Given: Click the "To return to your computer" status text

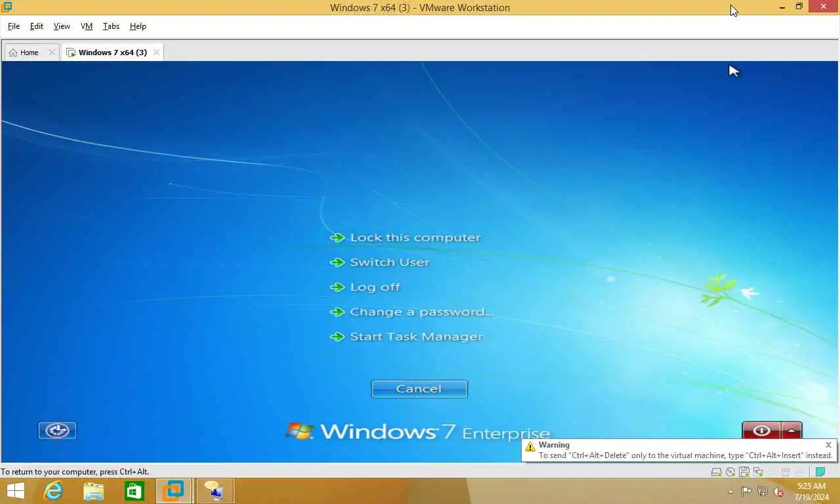Looking at the screenshot, I should [75, 472].
